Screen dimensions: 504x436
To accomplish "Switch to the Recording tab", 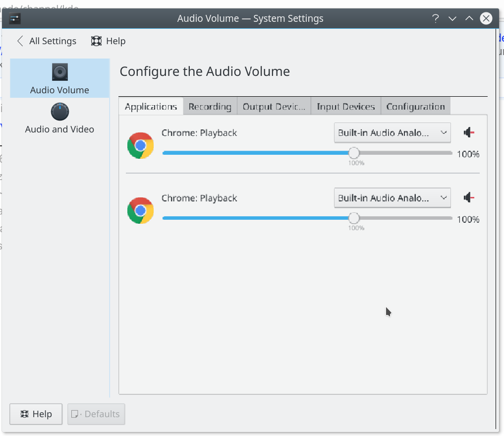I will [x=210, y=106].
